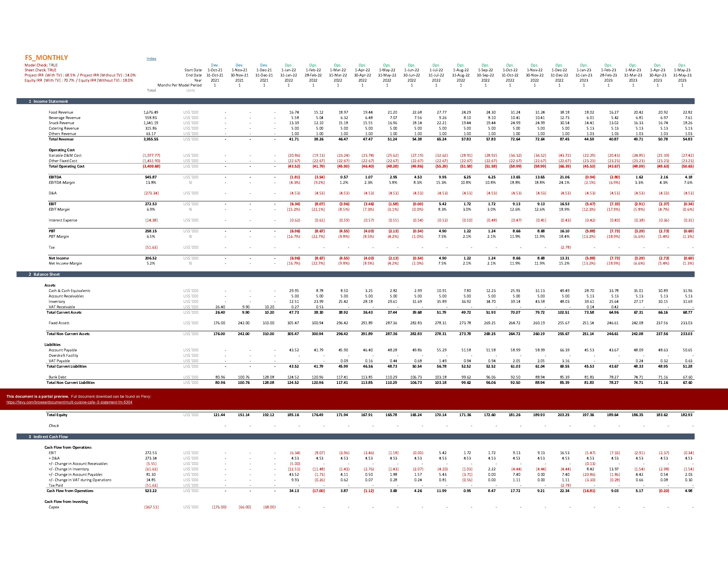
Task: Select the Balance Sheet section header
Action: coord(355,274)
